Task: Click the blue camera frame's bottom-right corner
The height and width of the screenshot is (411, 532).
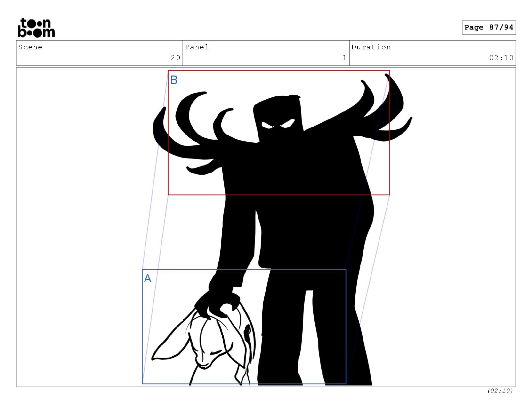Action: point(346,383)
